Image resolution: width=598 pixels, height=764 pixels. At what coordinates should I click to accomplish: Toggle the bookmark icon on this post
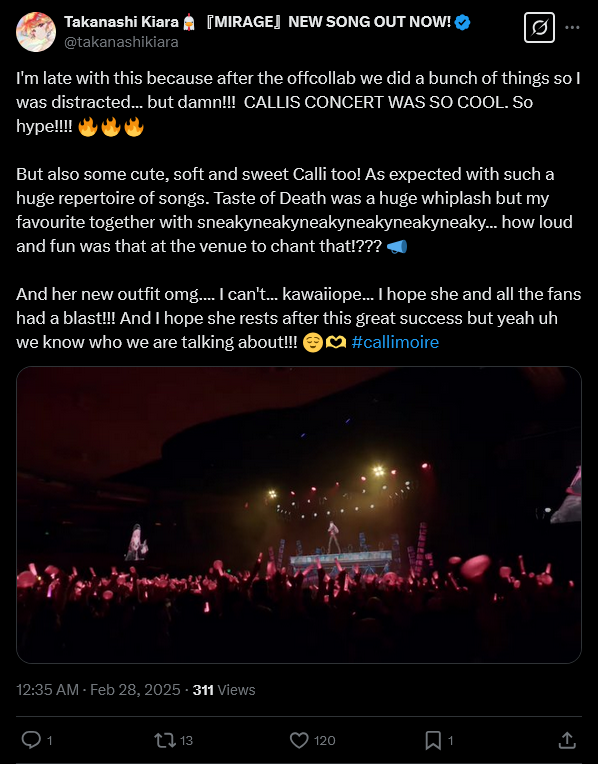coord(433,741)
